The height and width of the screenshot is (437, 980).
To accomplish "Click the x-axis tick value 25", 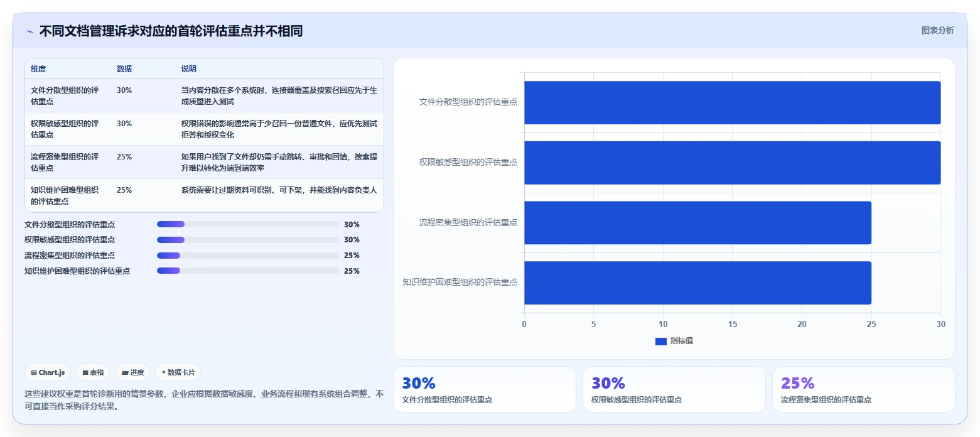I will coord(871,324).
